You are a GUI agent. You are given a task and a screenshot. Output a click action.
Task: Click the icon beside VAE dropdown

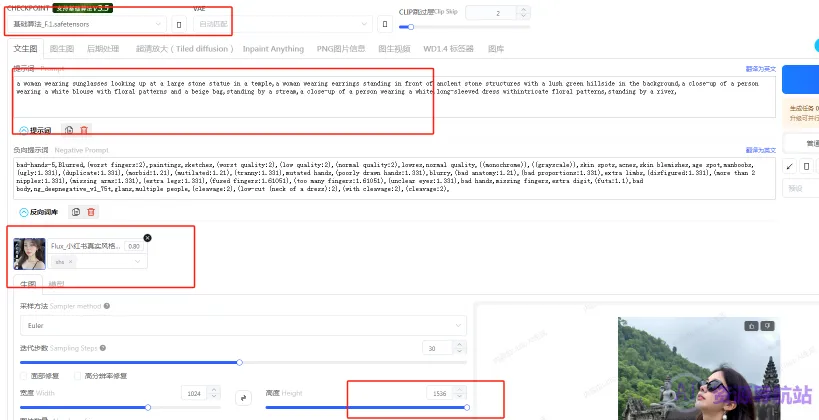[386, 23]
